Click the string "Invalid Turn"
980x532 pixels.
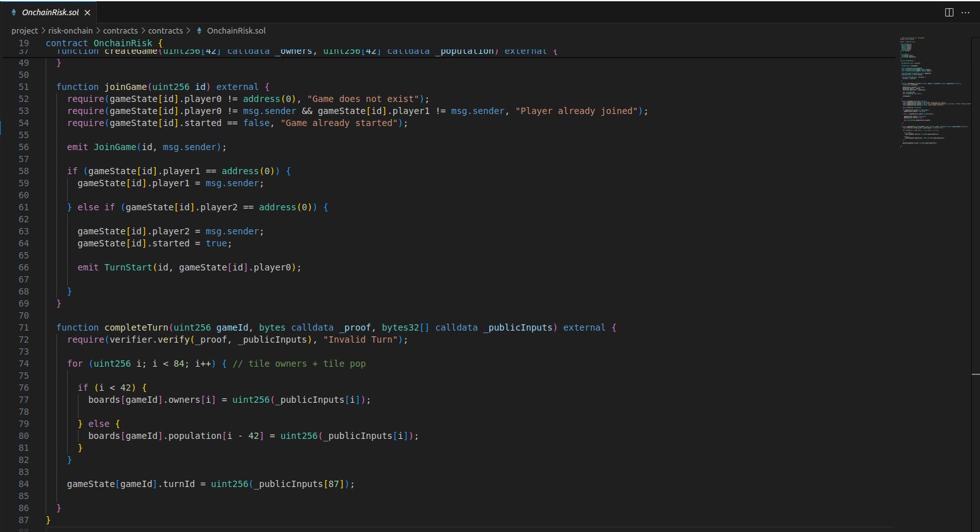coord(361,339)
